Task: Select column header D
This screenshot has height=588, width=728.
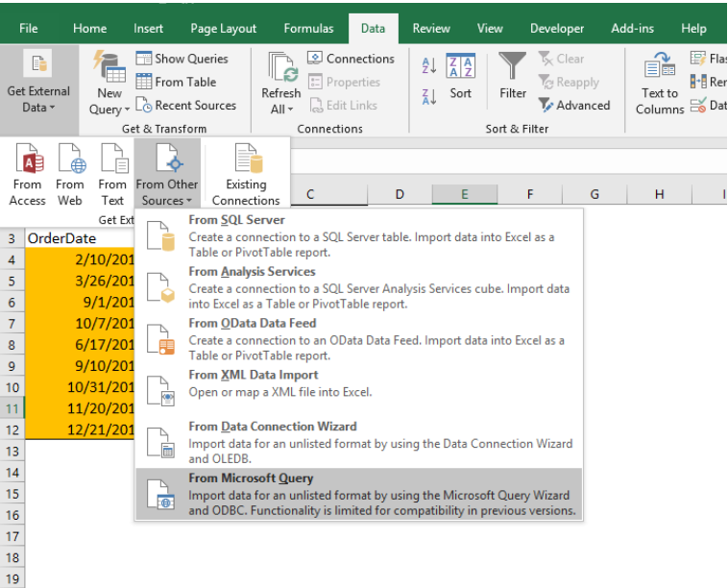Action: click(x=400, y=194)
